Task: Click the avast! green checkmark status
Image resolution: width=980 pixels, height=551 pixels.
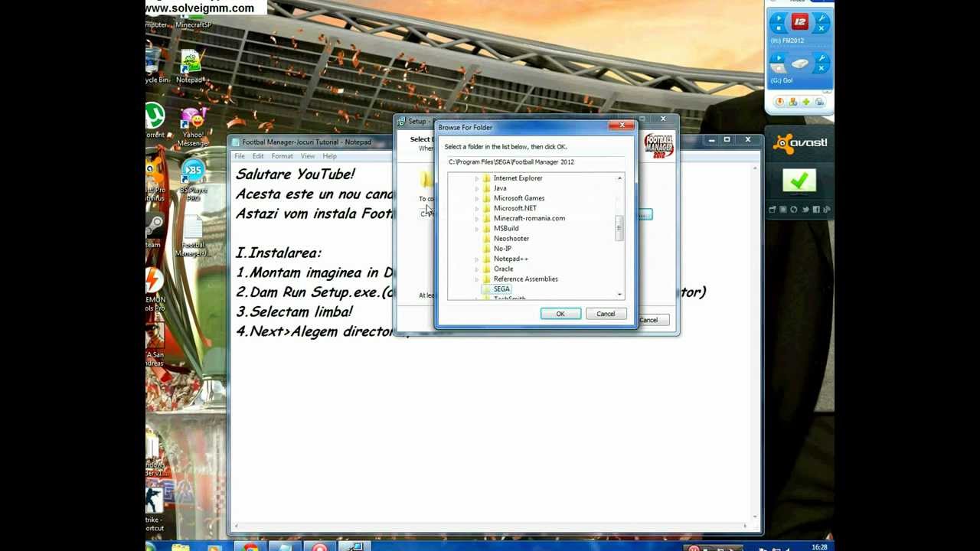Action: (799, 181)
